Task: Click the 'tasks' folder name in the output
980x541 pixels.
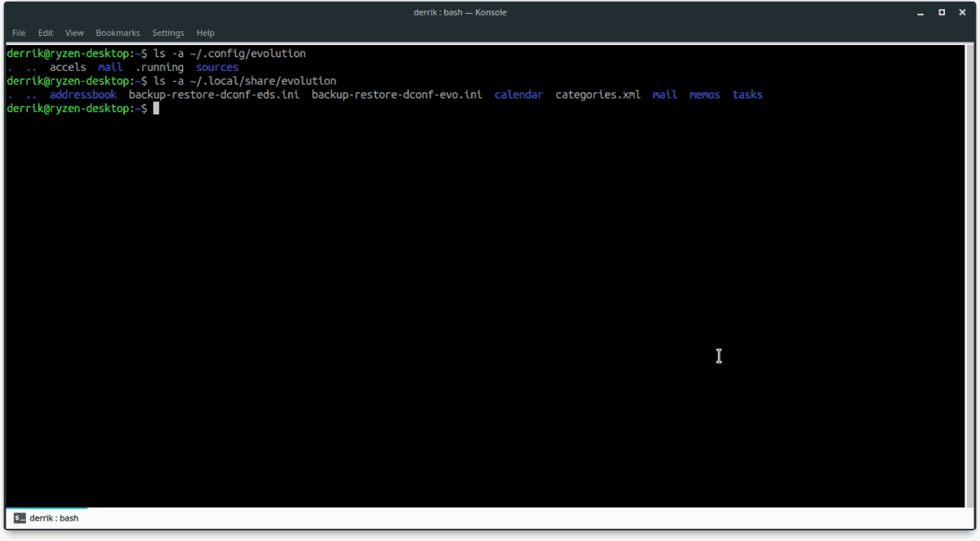Action: point(747,94)
